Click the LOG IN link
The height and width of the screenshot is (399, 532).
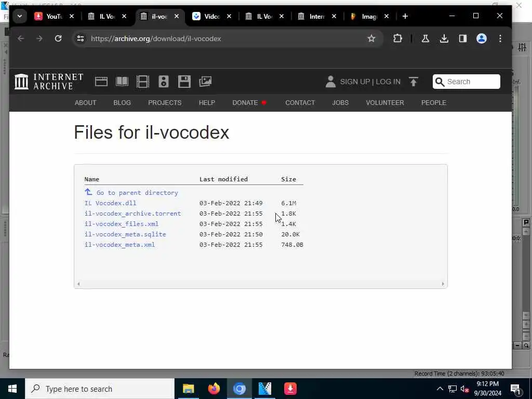pyautogui.click(x=388, y=82)
